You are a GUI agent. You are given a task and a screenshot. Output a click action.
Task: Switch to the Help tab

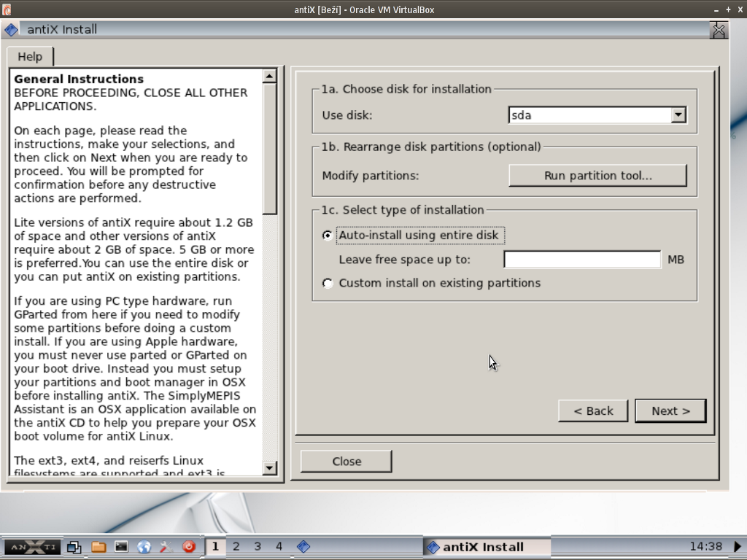click(x=30, y=57)
